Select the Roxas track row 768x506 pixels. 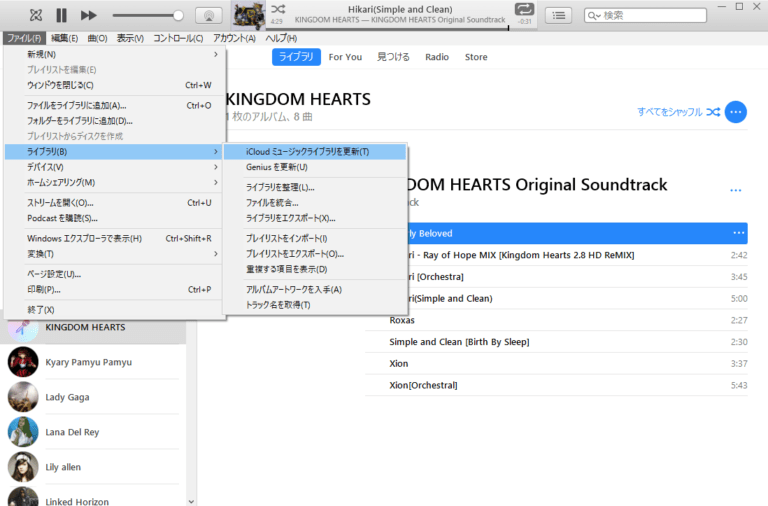(556, 320)
